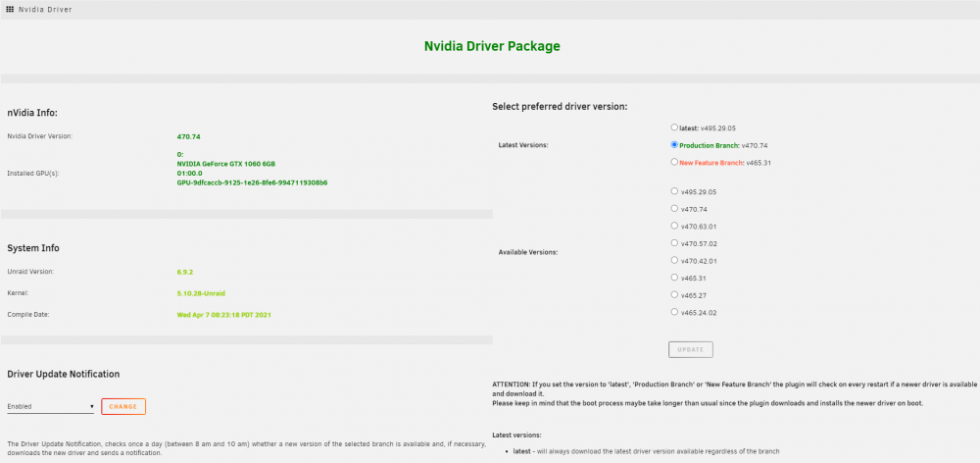Viewport: 980px width, 463px height.
Task: Click the 'Kernel:' label
Action: [18, 293]
